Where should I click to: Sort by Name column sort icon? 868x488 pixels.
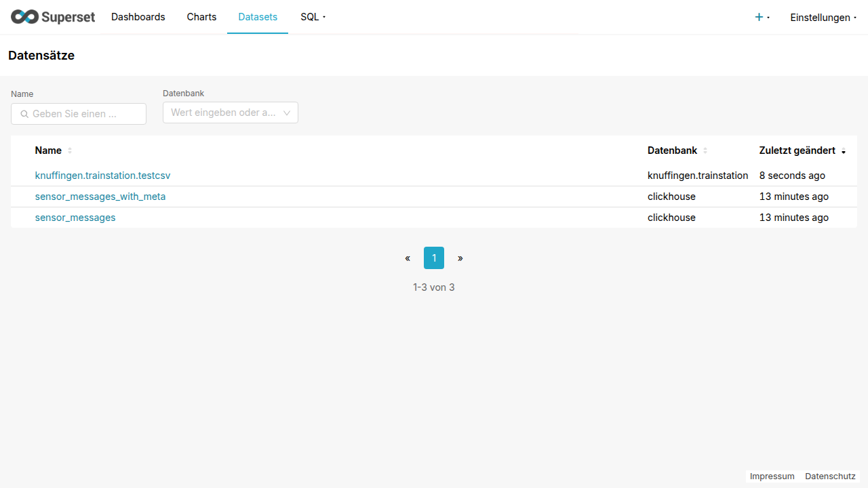(x=70, y=150)
